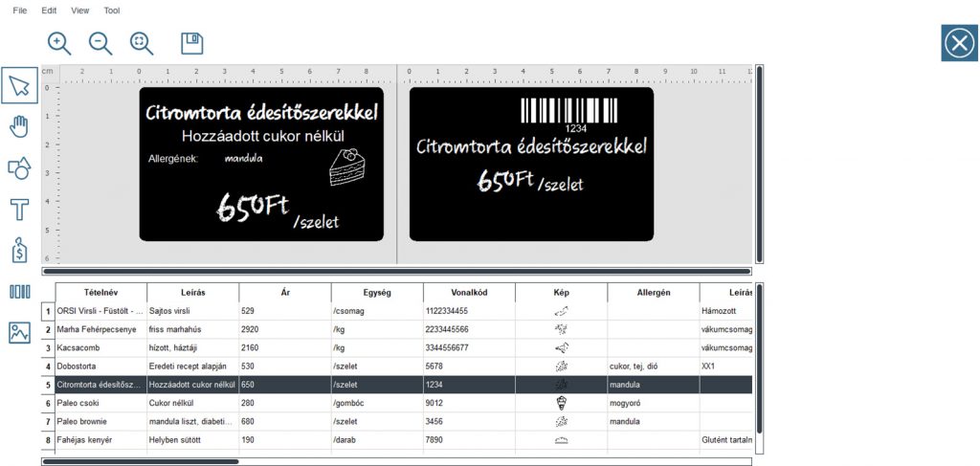Viewport: 980px width, 466px height.
Task: Select row header number 1
Action: point(48,311)
